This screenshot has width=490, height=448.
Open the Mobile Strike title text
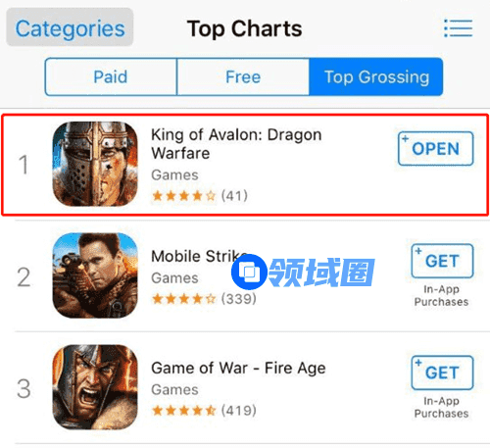click(x=199, y=257)
